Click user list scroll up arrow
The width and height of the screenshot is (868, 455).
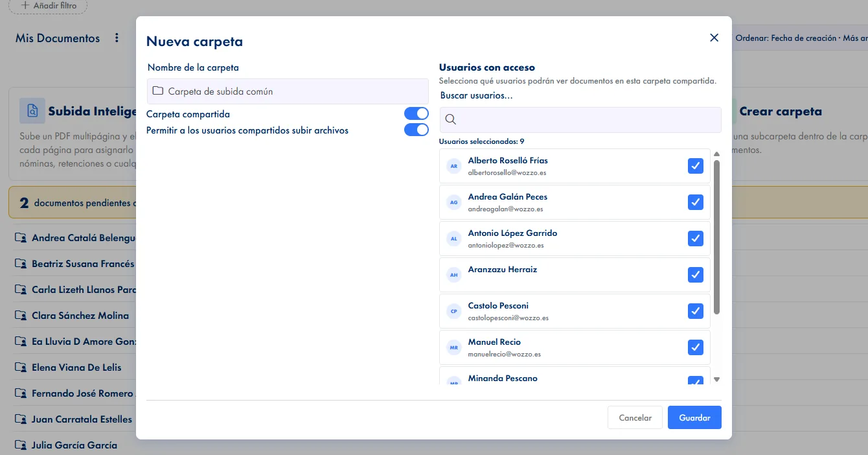point(716,154)
